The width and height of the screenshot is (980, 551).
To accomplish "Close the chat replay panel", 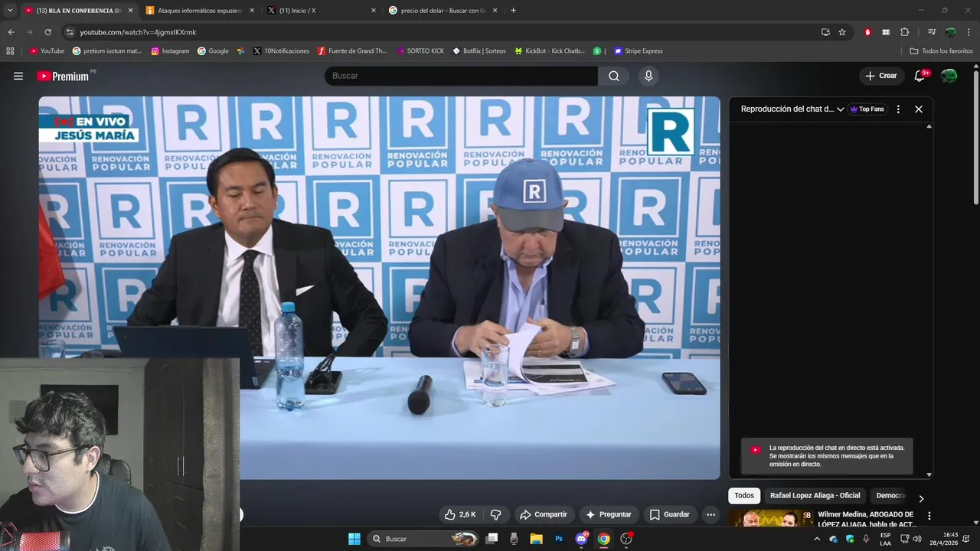I will (x=919, y=109).
